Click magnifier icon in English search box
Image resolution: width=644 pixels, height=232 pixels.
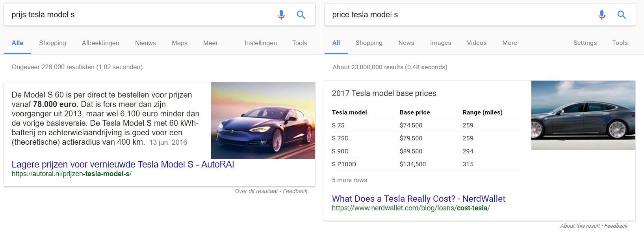(622, 15)
